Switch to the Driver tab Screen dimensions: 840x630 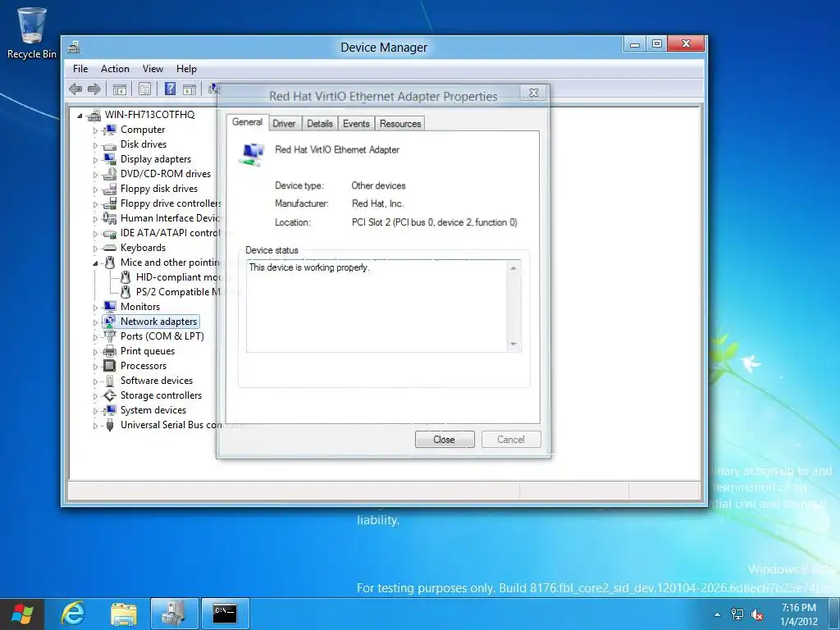click(x=284, y=124)
